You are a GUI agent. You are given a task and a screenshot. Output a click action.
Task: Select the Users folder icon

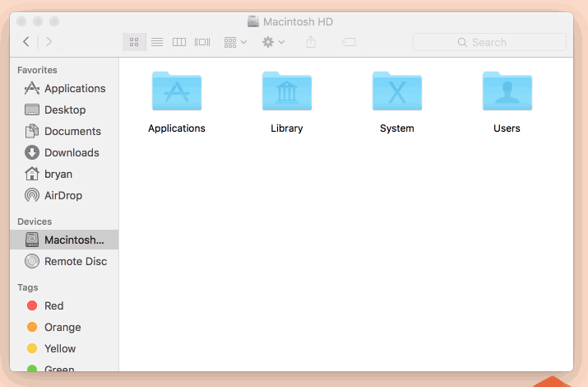pos(507,91)
